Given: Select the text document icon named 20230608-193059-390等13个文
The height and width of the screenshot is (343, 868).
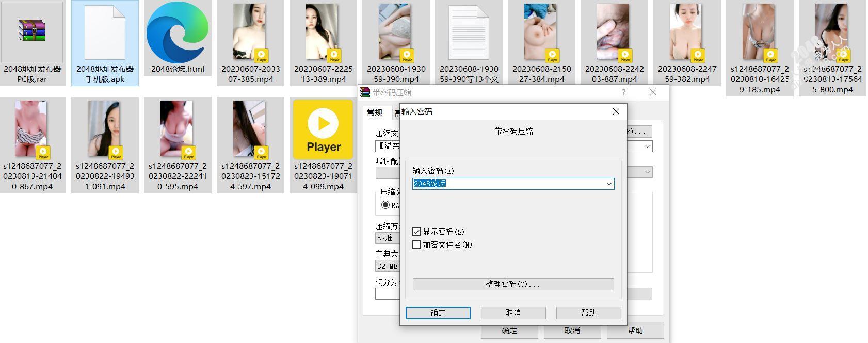Looking at the screenshot, I should click(468, 32).
